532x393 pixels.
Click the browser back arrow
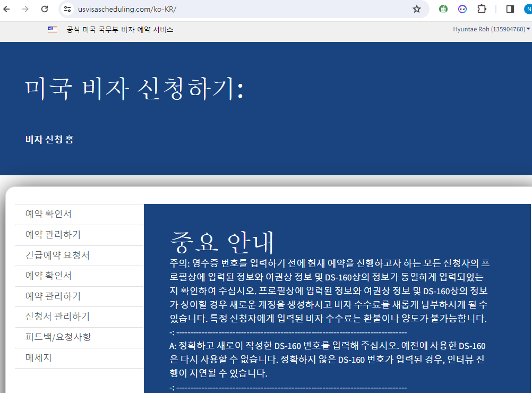click(7, 9)
